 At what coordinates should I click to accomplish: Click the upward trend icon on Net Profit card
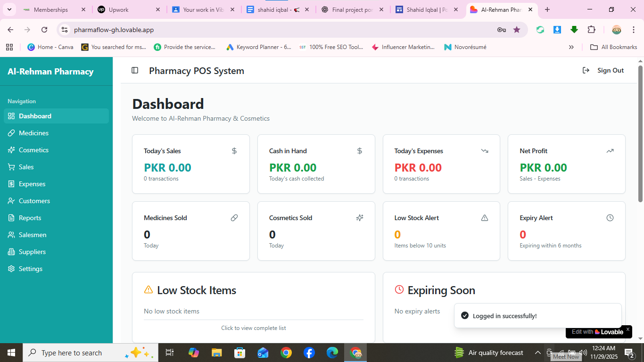point(610,151)
